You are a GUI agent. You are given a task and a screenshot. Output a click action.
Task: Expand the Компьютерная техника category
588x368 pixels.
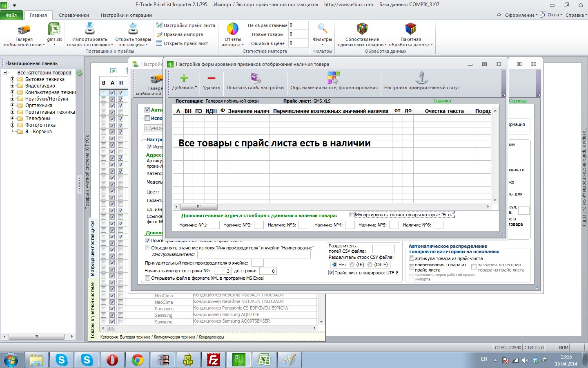coord(12,92)
